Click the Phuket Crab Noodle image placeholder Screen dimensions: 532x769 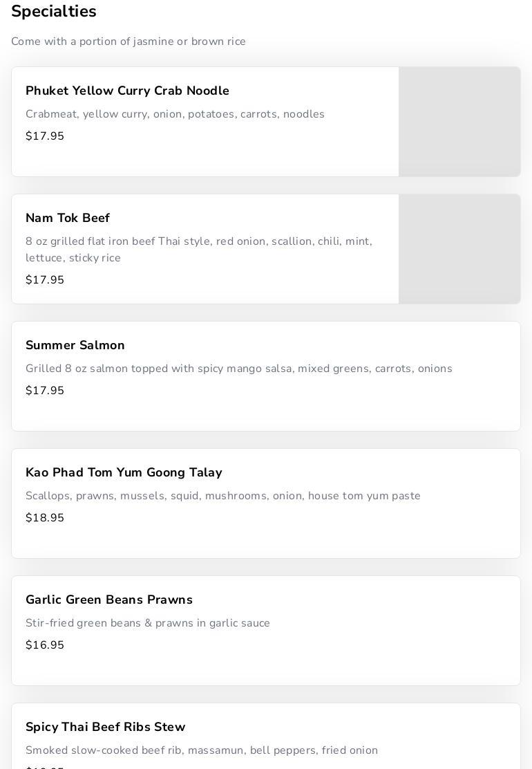pos(459,122)
